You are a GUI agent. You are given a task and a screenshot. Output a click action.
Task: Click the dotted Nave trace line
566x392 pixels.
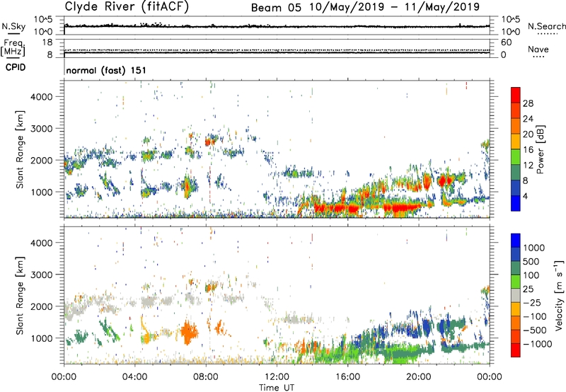pos(277,50)
